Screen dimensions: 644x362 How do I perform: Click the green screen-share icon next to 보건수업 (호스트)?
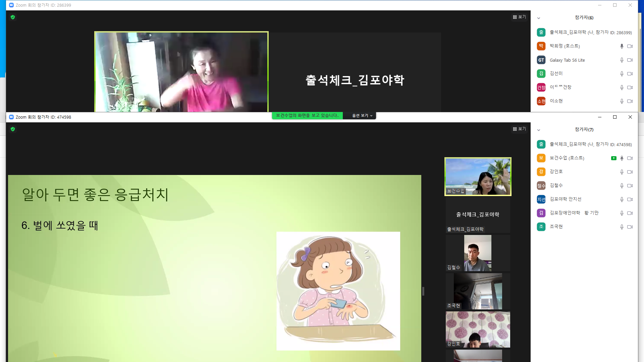613,158
